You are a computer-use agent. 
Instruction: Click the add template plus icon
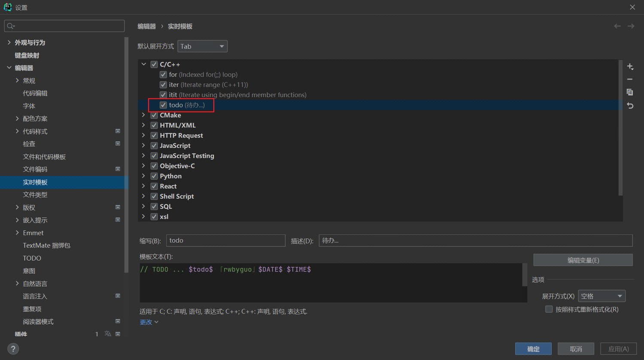click(630, 67)
